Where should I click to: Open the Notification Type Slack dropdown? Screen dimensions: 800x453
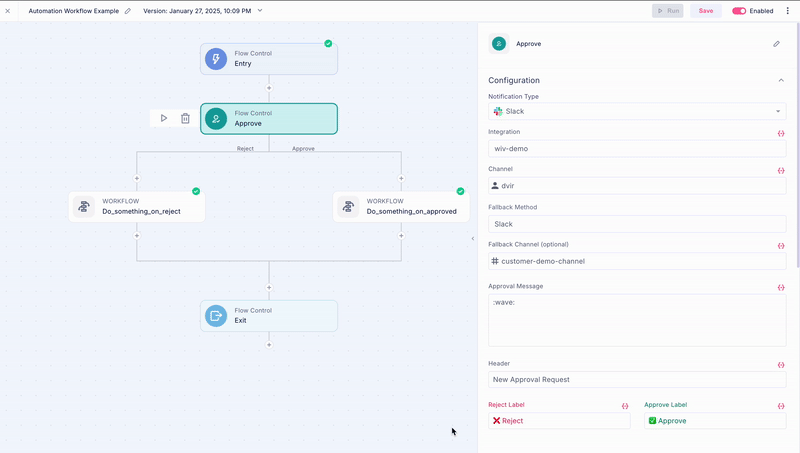[637, 112]
